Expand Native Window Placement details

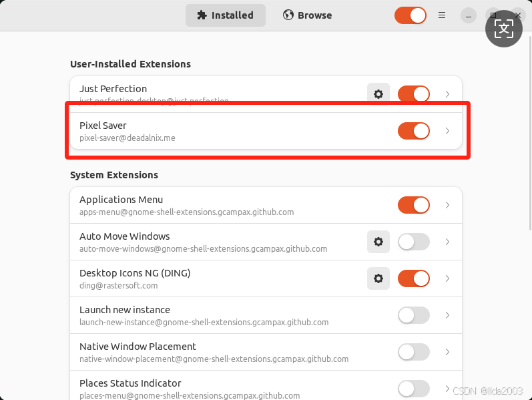(447, 352)
